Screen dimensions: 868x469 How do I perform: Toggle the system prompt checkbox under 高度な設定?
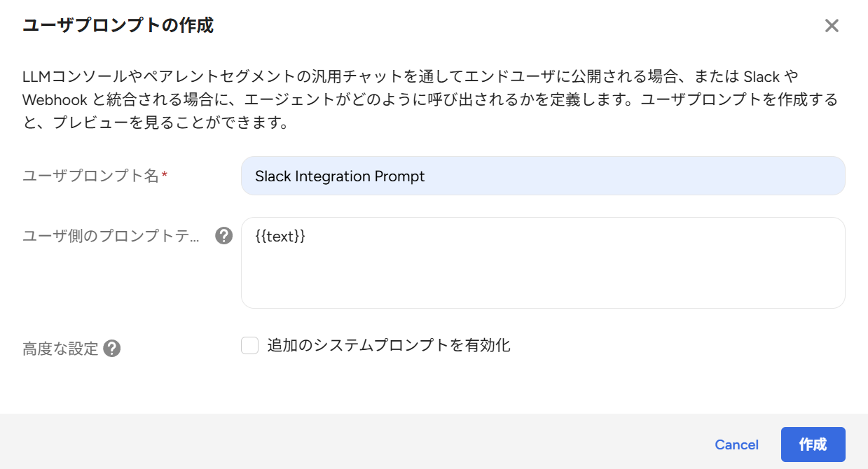point(249,345)
